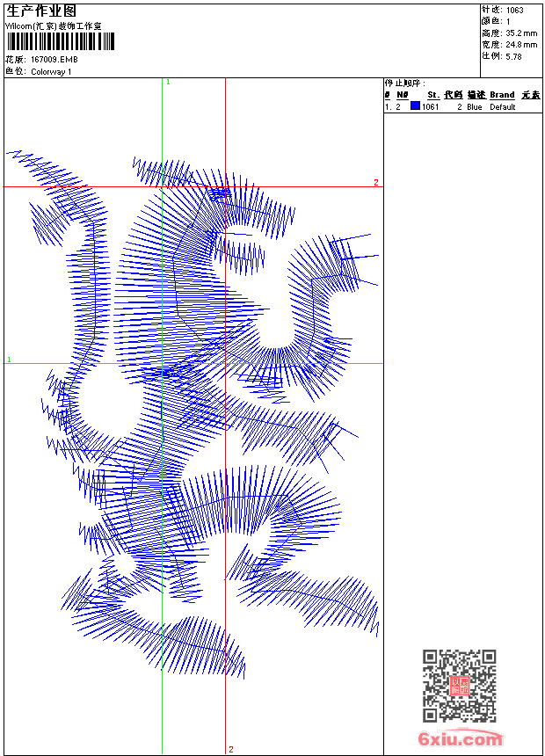The height and width of the screenshot is (756, 545).
Task: Click the QR code image
Action: [459, 686]
